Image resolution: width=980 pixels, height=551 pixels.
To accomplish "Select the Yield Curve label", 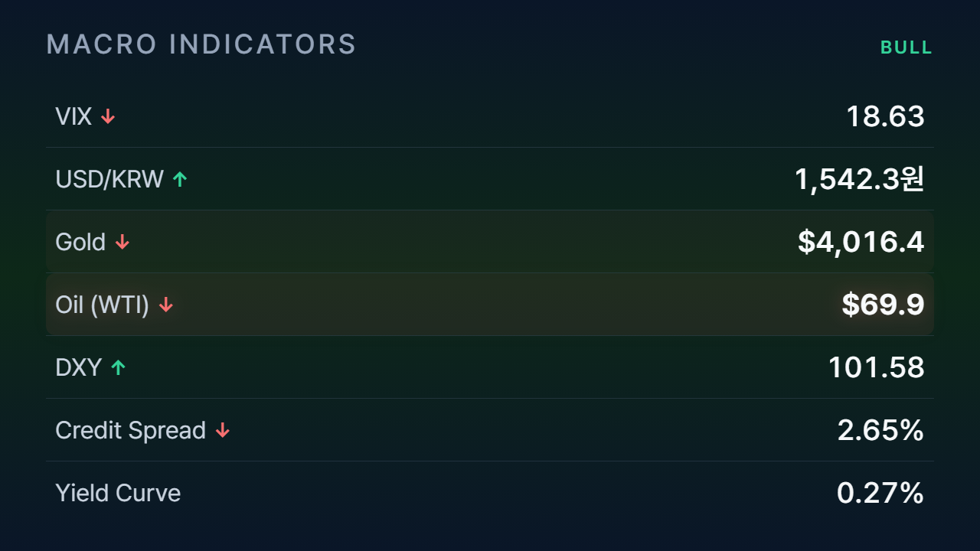I will click(118, 493).
